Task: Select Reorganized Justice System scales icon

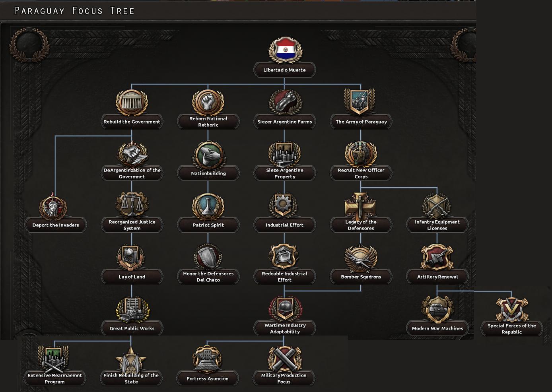Action: click(x=132, y=206)
